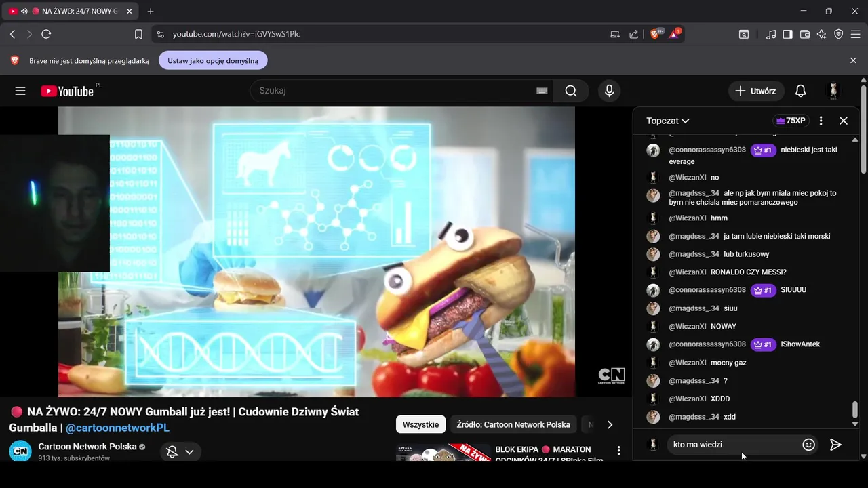The width and height of the screenshot is (868, 488).
Task: Open the BLOK EKIPA video thumbnail
Action: (x=443, y=453)
